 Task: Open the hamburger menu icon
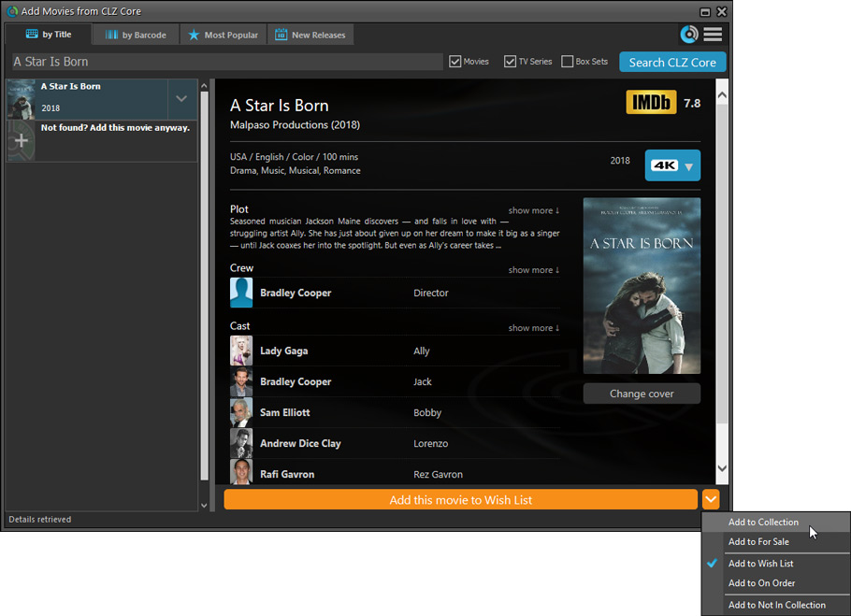(713, 35)
